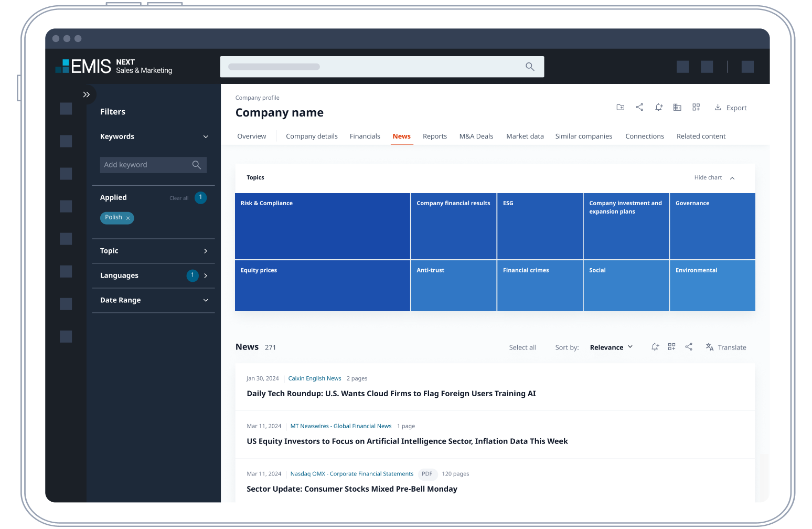Open the M&A Deals tab
812x529 pixels.
tap(476, 136)
